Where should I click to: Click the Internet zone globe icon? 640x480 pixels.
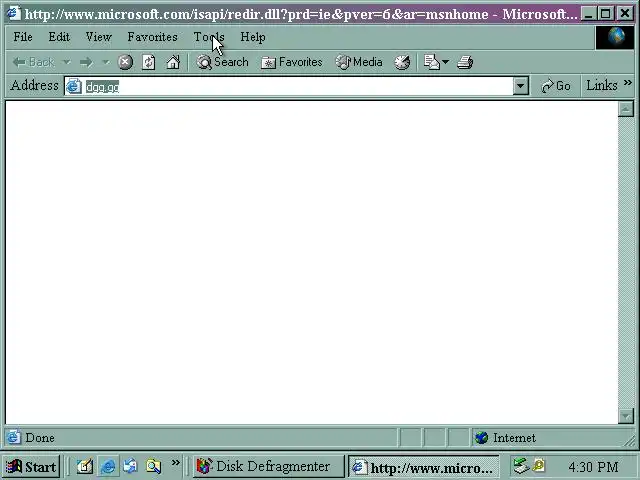coord(482,438)
